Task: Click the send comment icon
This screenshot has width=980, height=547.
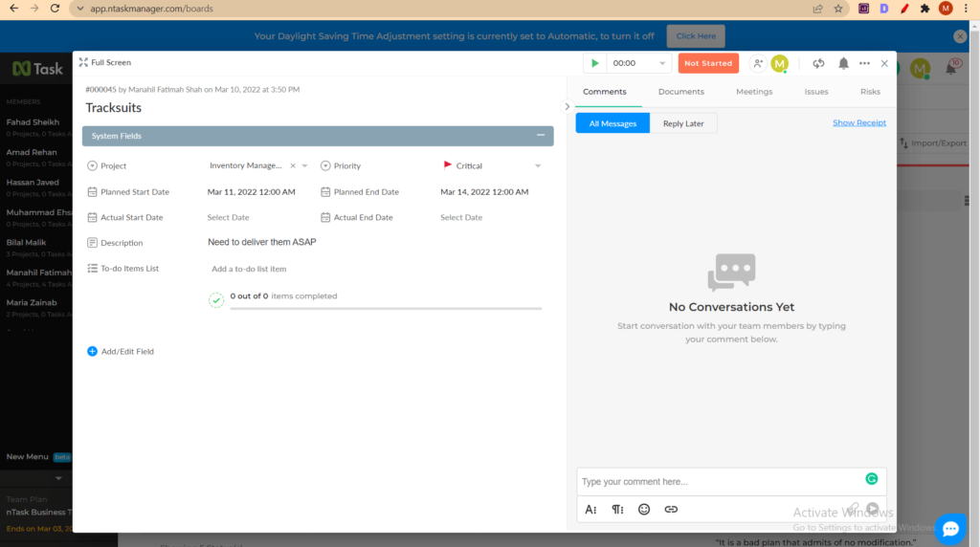Action: [x=873, y=509]
